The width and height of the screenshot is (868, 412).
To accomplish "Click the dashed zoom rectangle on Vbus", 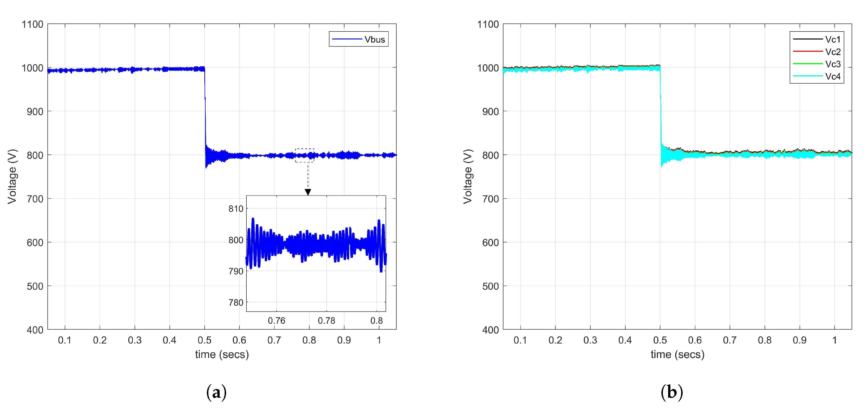I will pos(305,155).
